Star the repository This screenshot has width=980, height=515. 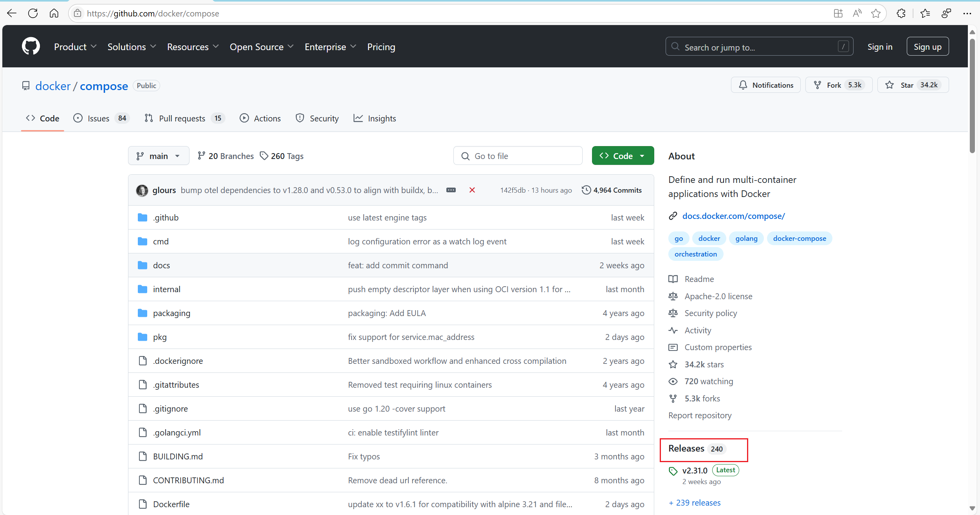913,85
